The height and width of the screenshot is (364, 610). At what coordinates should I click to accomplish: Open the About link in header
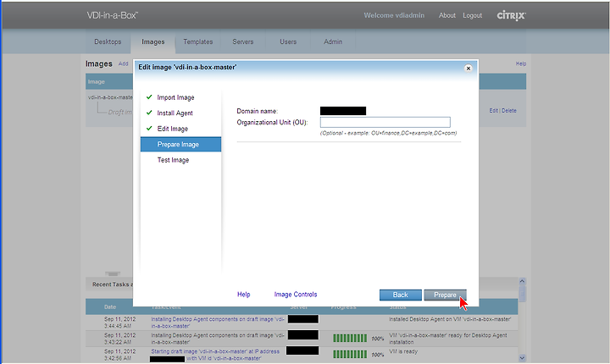tap(447, 15)
